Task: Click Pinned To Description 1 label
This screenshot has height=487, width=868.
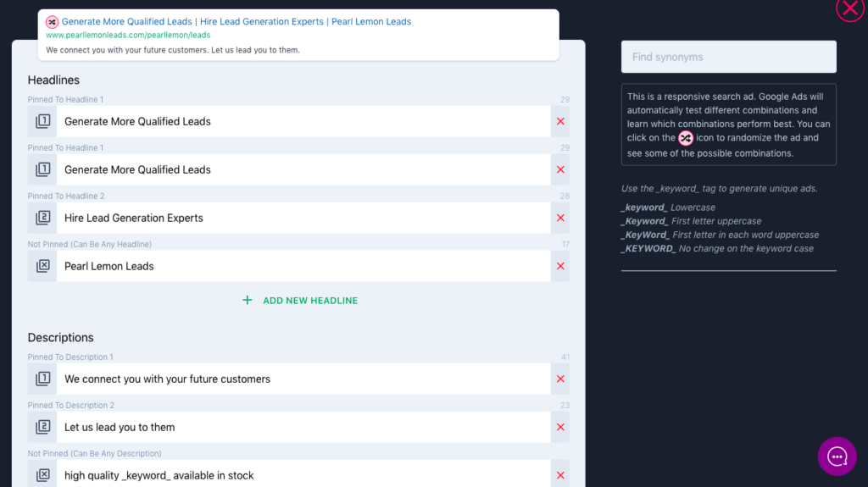Action: point(70,357)
